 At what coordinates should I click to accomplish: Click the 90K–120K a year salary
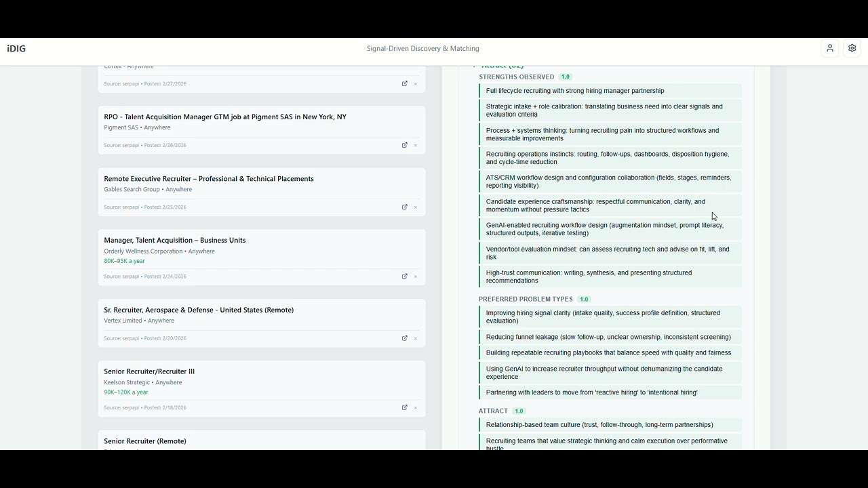coord(126,392)
